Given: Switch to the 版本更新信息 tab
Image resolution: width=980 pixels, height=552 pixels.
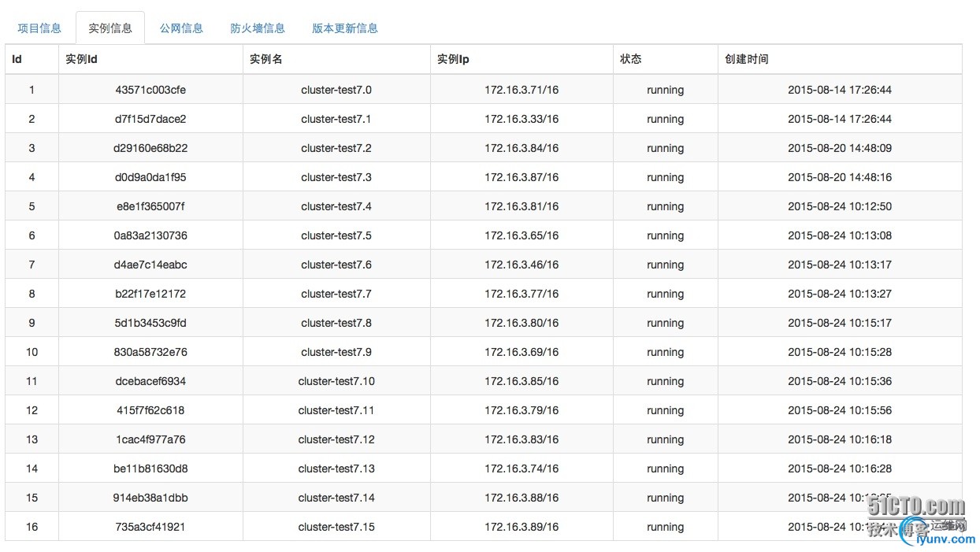Looking at the screenshot, I should [345, 28].
